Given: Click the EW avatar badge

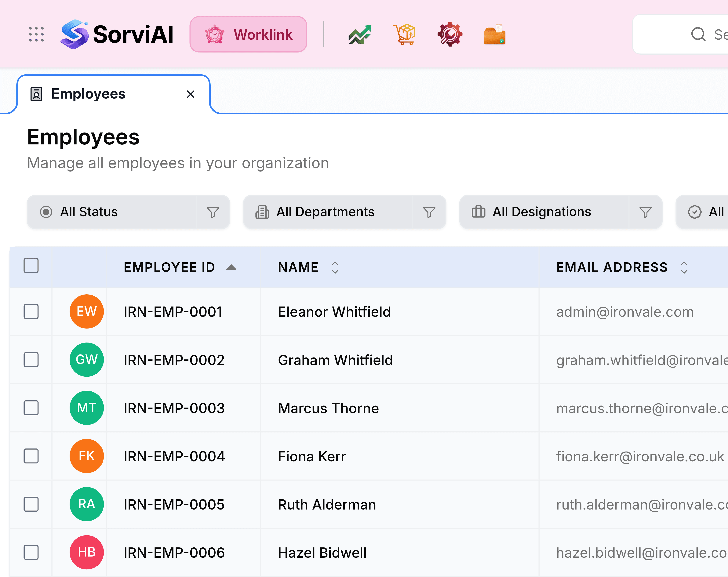Looking at the screenshot, I should point(87,312).
